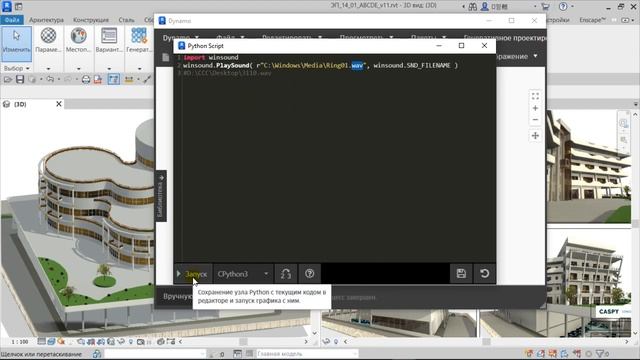Click the Open icon in Quick Access toolbar

(x=8, y=79)
